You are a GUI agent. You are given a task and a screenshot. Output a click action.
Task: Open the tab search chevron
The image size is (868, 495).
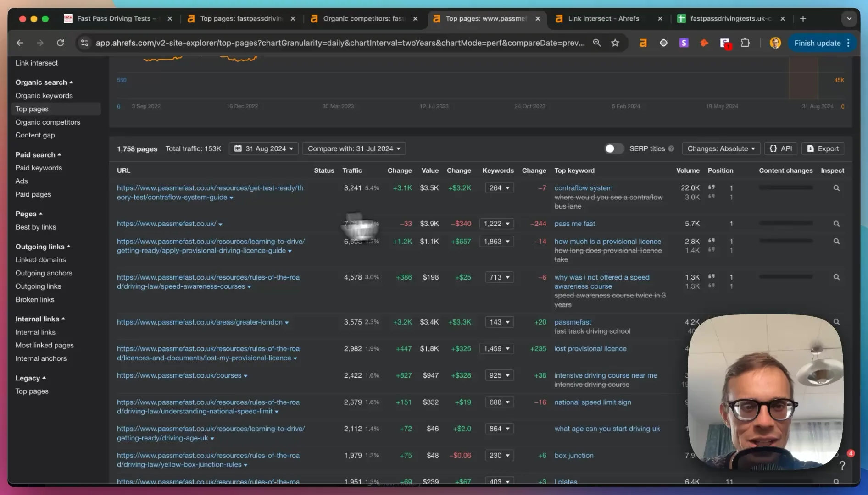pyautogui.click(x=849, y=19)
